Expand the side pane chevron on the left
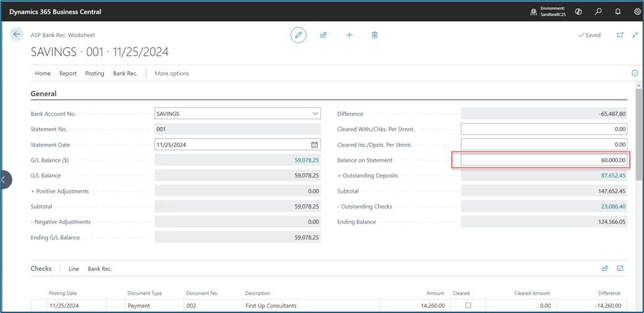Viewport: 644px width, 313px height. coord(4,180)
